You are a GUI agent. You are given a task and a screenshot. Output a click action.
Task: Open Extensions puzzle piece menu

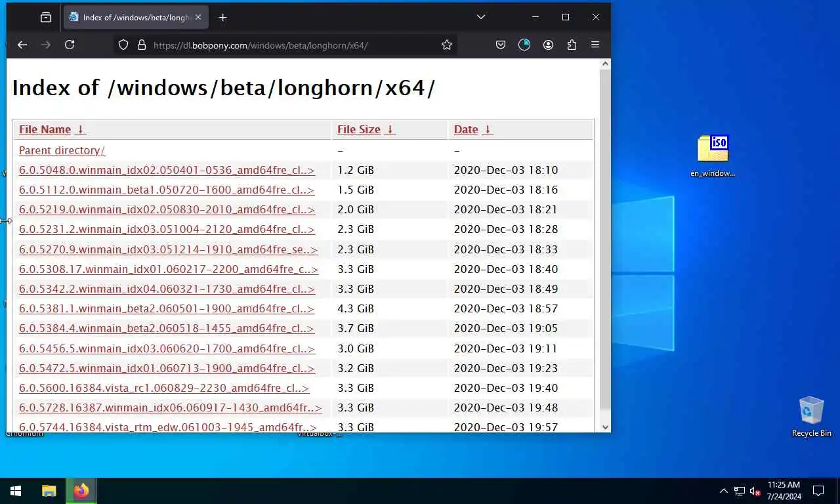pos(572,45)
